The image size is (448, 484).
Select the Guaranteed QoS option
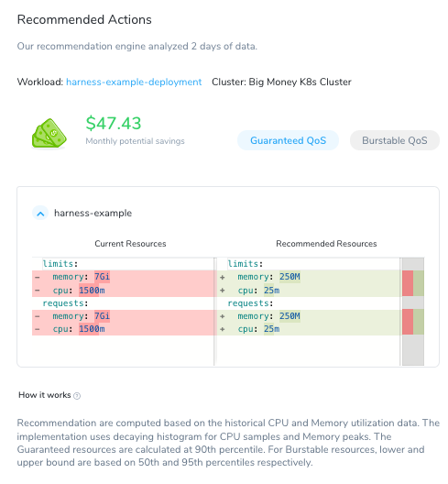288,140
